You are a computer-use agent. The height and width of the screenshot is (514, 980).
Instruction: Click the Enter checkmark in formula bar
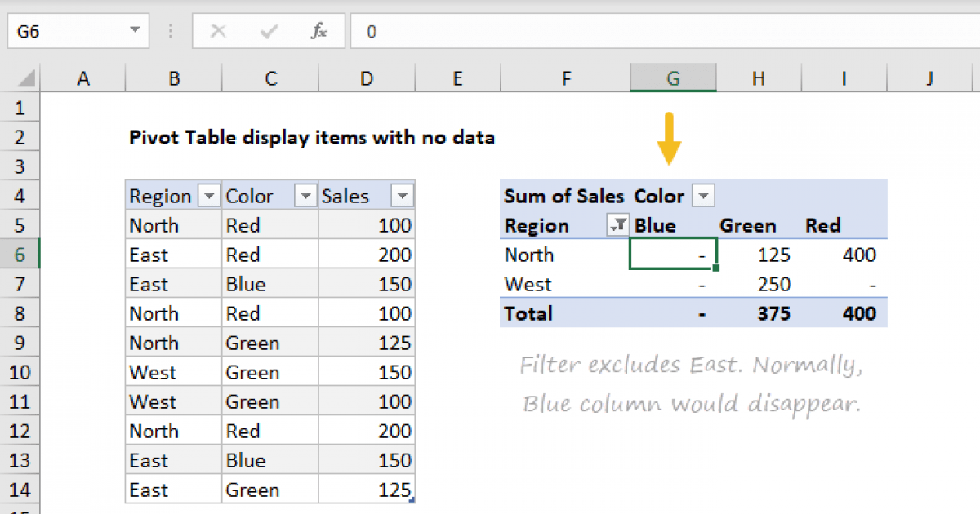point(268,32)
